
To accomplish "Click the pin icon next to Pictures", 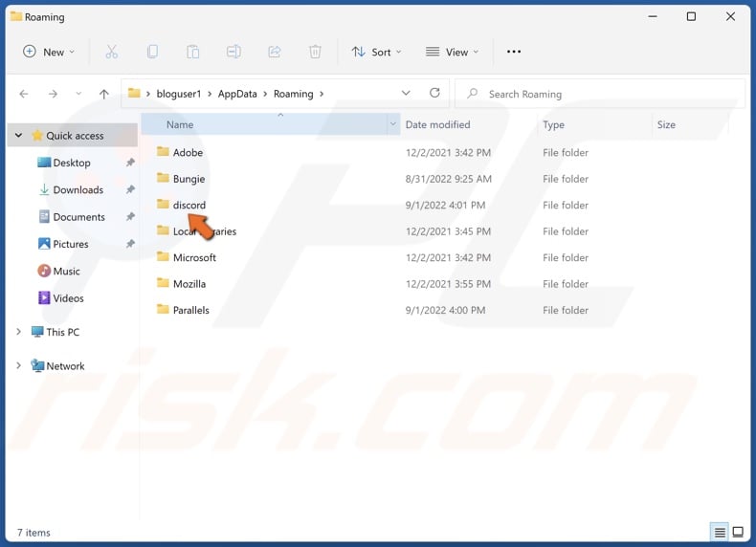I will pyautogui.click(x=130, y=244).
